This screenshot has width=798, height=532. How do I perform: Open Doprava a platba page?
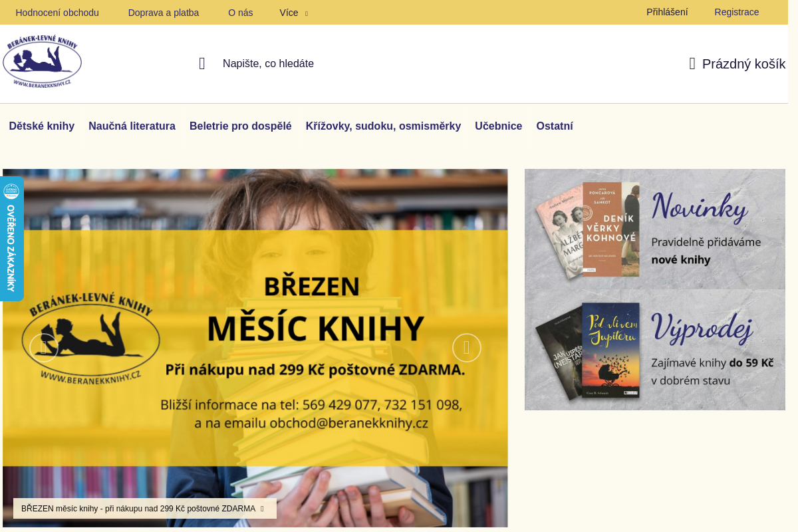pos(164,13)
